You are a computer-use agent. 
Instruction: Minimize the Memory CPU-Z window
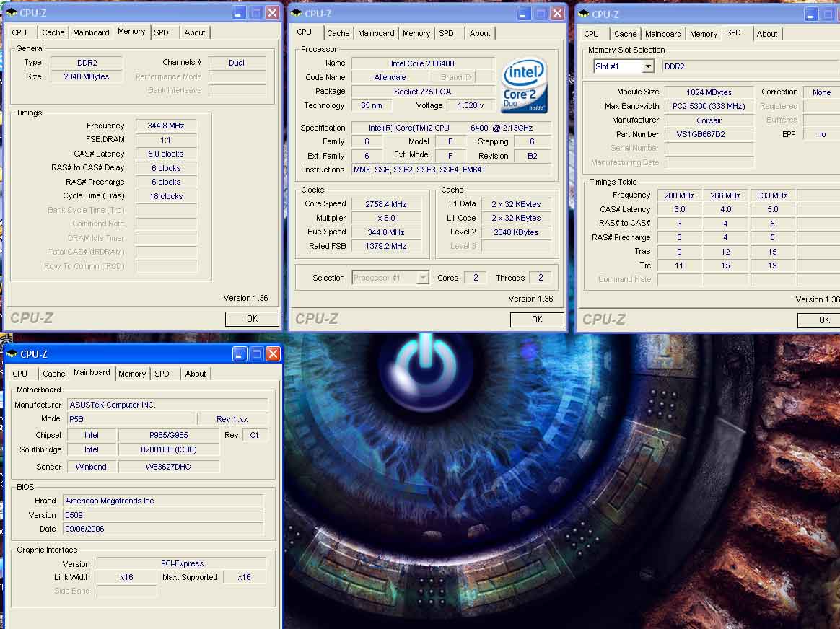pos(239,13)
